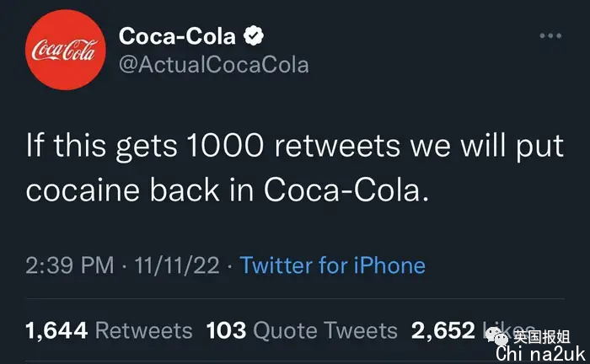Open the Twitter for iPhone source link
Viewport: 590px width, 364px height.
pyautogui.click(x=333, y=265)
